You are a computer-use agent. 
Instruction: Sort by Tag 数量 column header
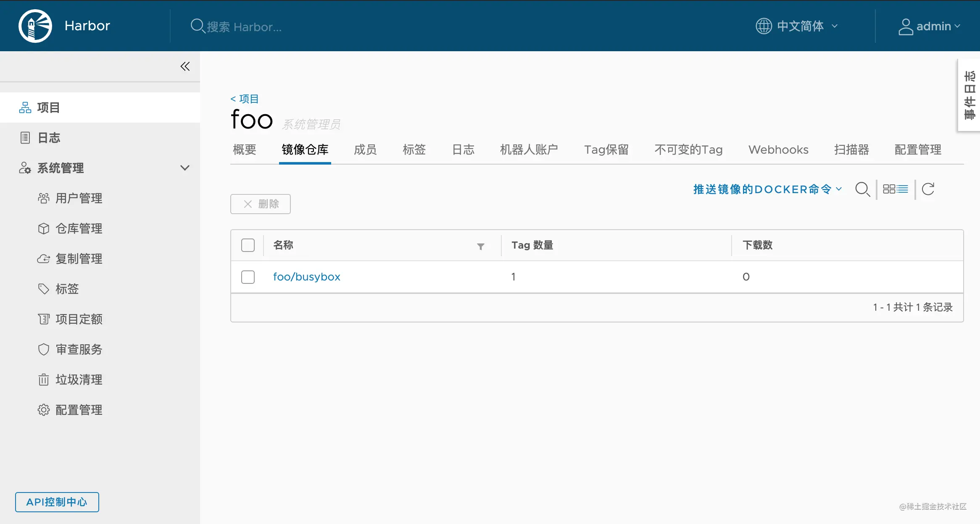click(x=532, y=245)
